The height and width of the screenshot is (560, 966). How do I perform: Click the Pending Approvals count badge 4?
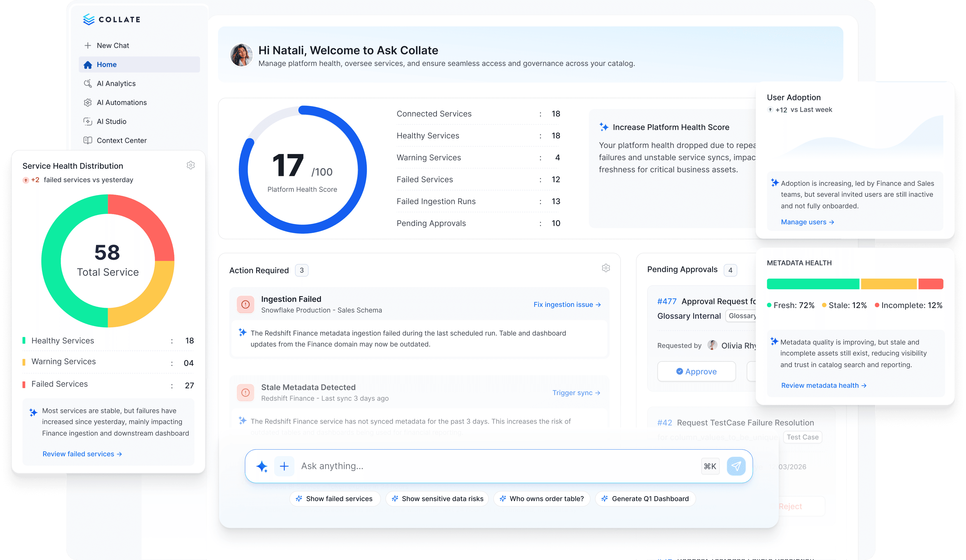(730, 270)
